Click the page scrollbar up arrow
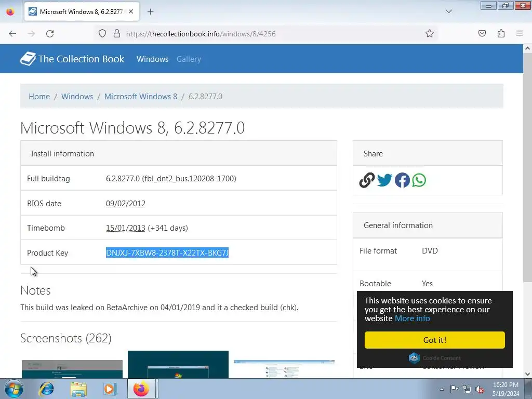532x399 pixels. pos(527,48)
